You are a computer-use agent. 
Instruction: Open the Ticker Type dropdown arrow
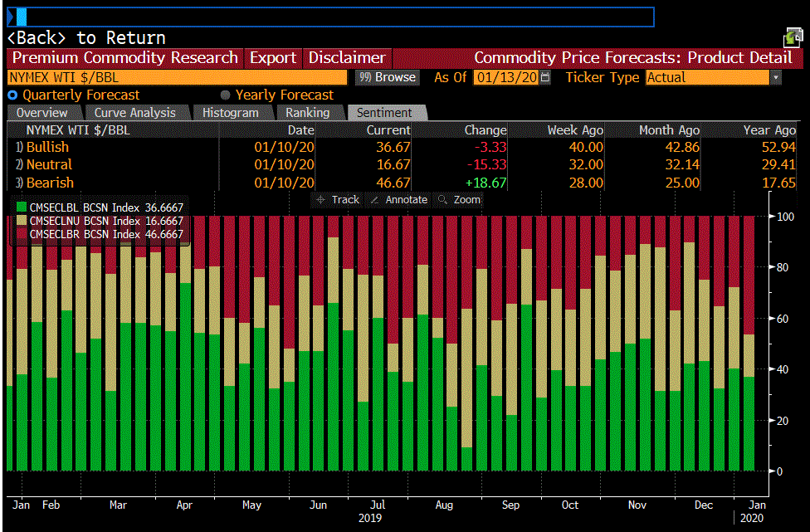(776, 77)
